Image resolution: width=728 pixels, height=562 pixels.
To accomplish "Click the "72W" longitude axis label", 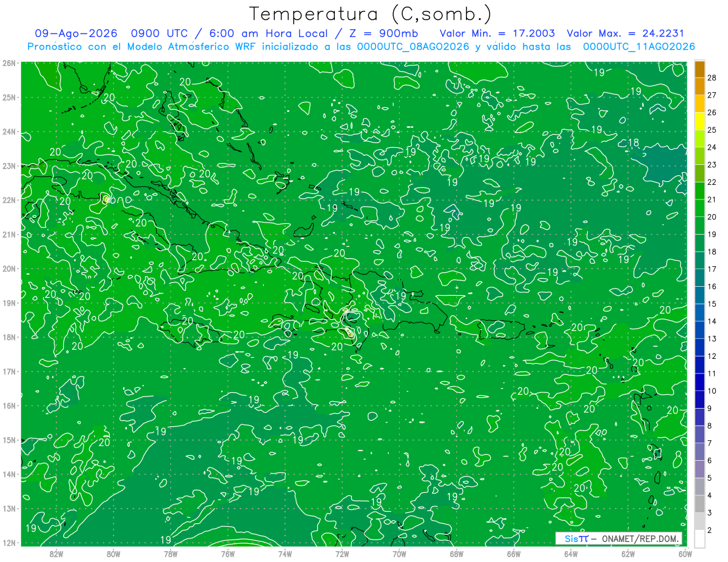I will point(342,554).
